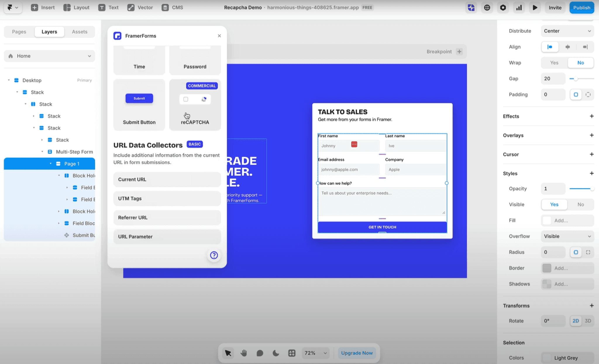Select the Vector tool
Screen dimensions: 599x364
coord(140,7)
